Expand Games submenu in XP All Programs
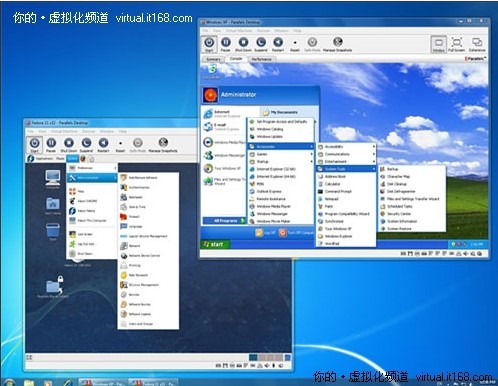 click(x=281, y=154)
